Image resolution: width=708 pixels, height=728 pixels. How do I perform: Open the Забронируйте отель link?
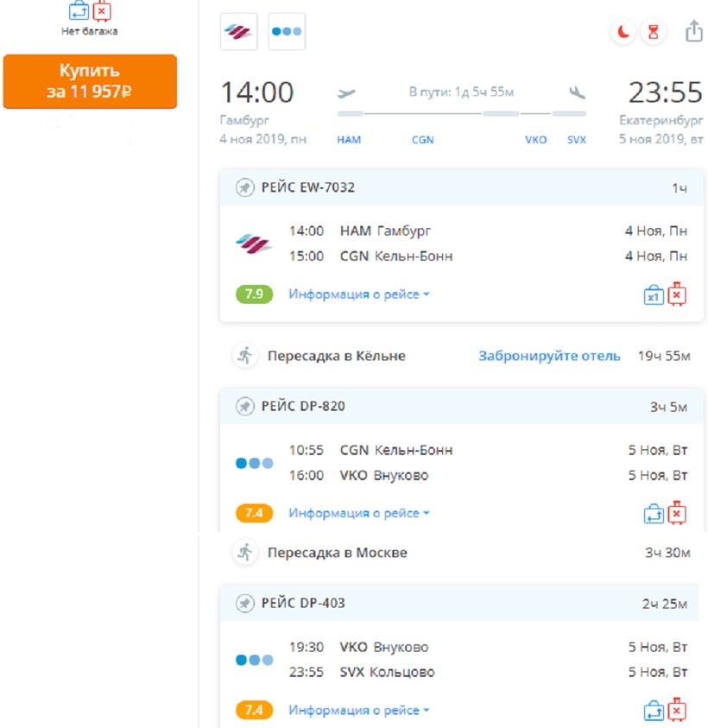point(549,356)
